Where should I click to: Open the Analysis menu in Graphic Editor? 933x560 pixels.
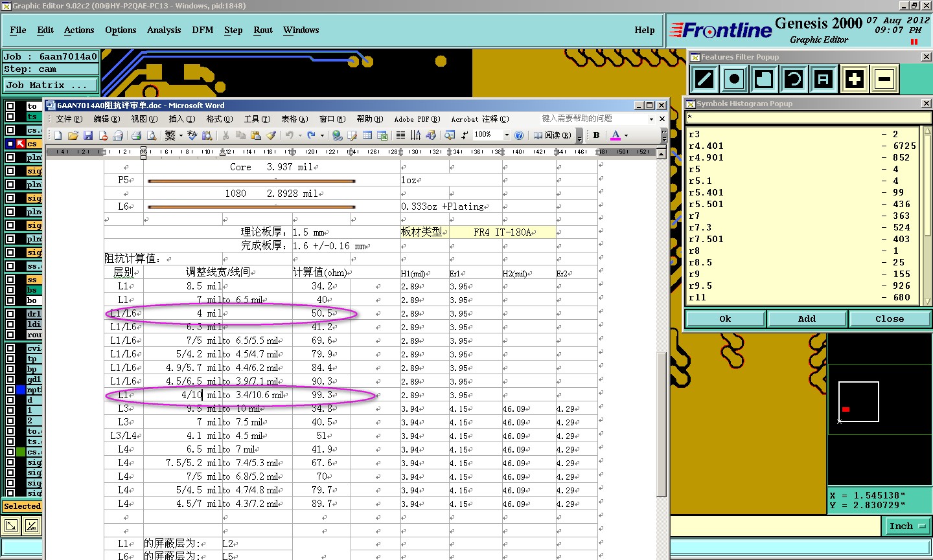click(x=164, y=30)
